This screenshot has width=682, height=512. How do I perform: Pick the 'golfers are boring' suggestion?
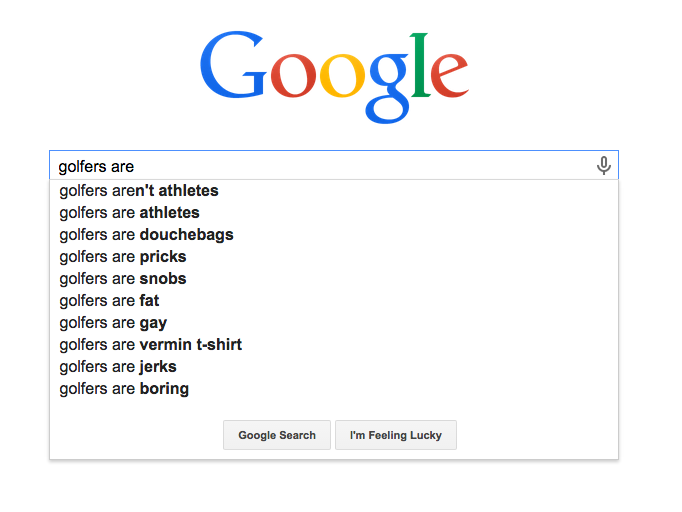tap(334, 389)
